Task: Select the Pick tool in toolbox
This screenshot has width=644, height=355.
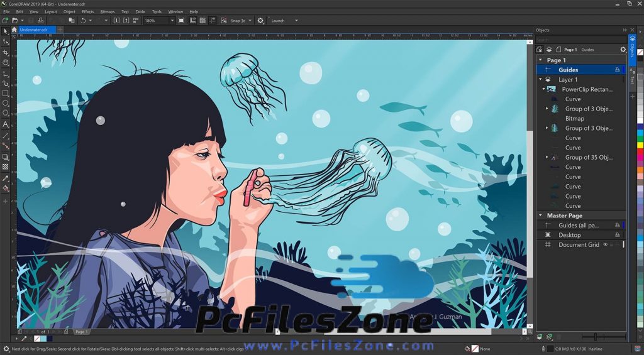Action: coord(6,31)
